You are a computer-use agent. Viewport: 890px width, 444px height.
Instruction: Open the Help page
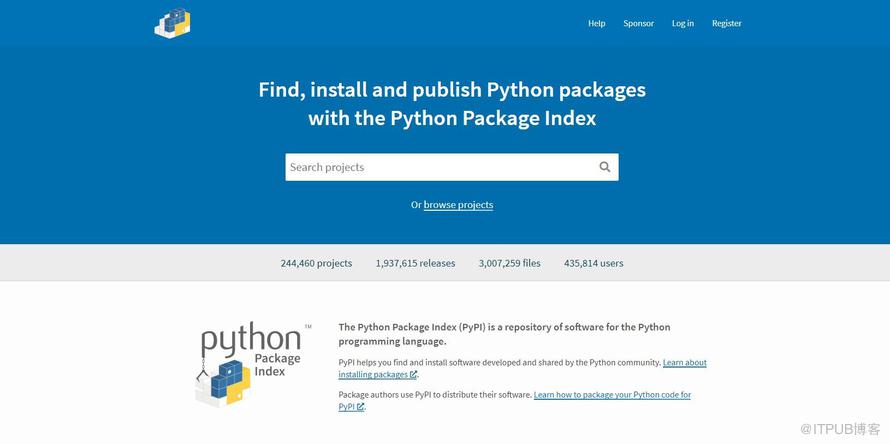point(597,23)
